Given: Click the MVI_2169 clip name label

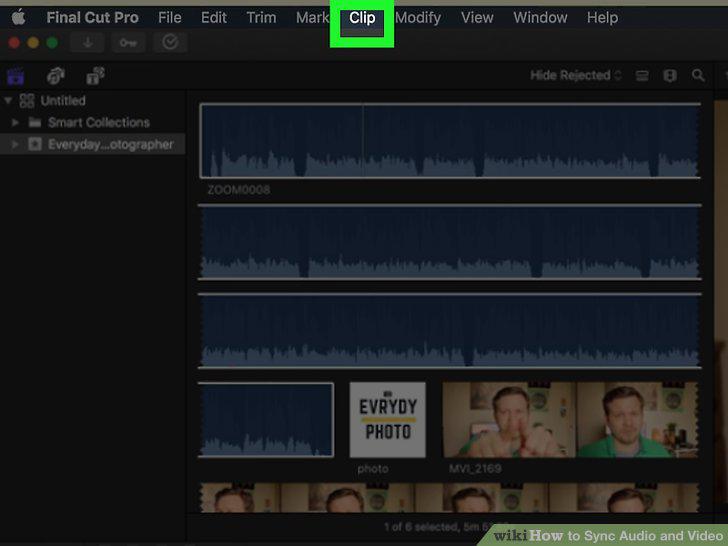Looking at the screenshot, I should click(475, 468).
